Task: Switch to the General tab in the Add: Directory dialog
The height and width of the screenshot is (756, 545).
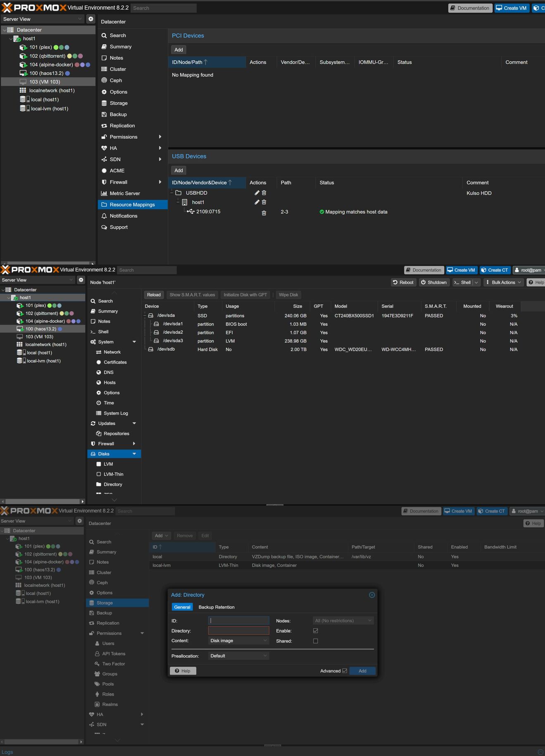Action: point(182,607)
